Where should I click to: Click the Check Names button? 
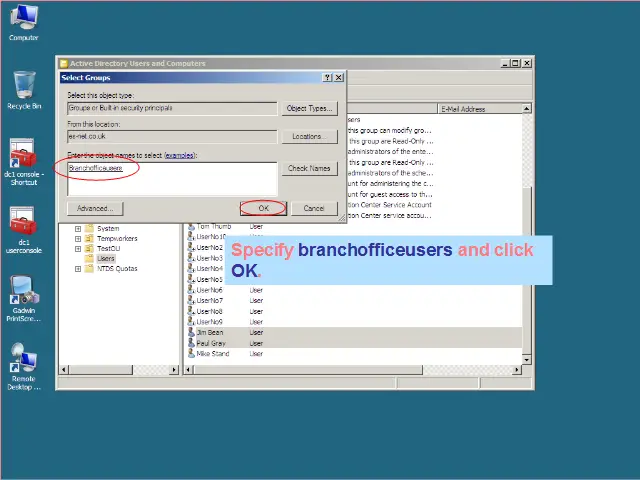309,168
